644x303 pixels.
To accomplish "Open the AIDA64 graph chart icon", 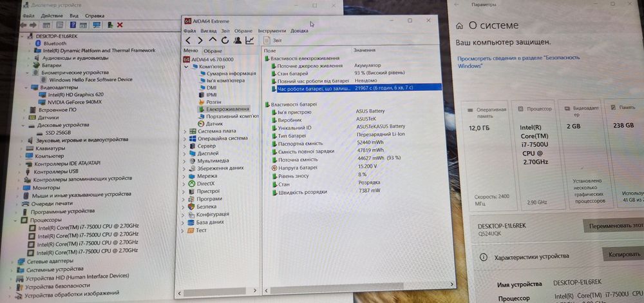I will [x=250, y=40].
